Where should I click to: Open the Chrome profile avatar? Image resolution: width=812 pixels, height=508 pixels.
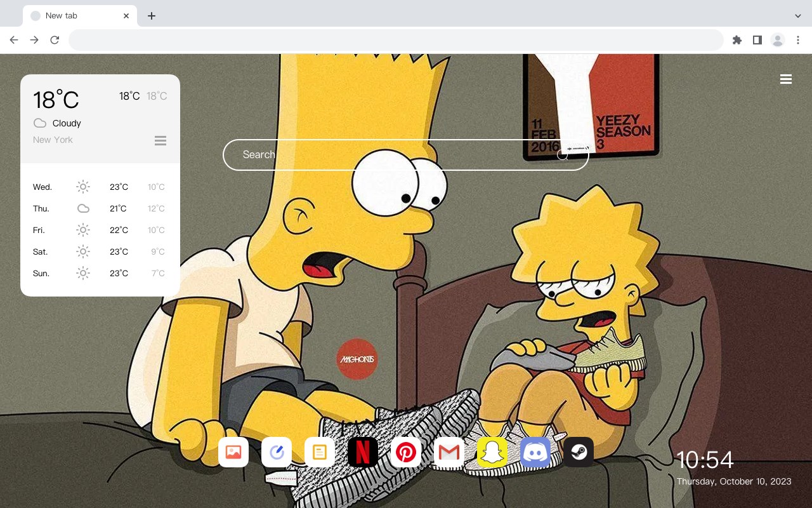(x=778, y=40)
